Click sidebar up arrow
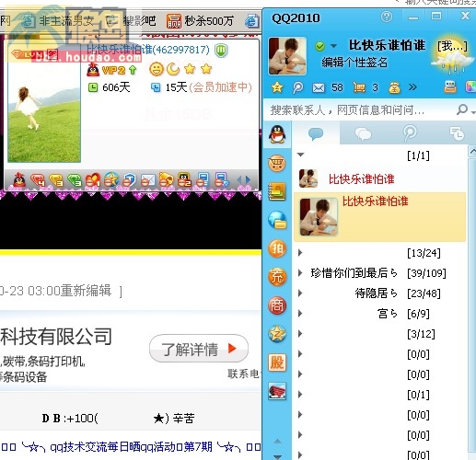This screenshot has width=476, height=460. click(277, 442)
